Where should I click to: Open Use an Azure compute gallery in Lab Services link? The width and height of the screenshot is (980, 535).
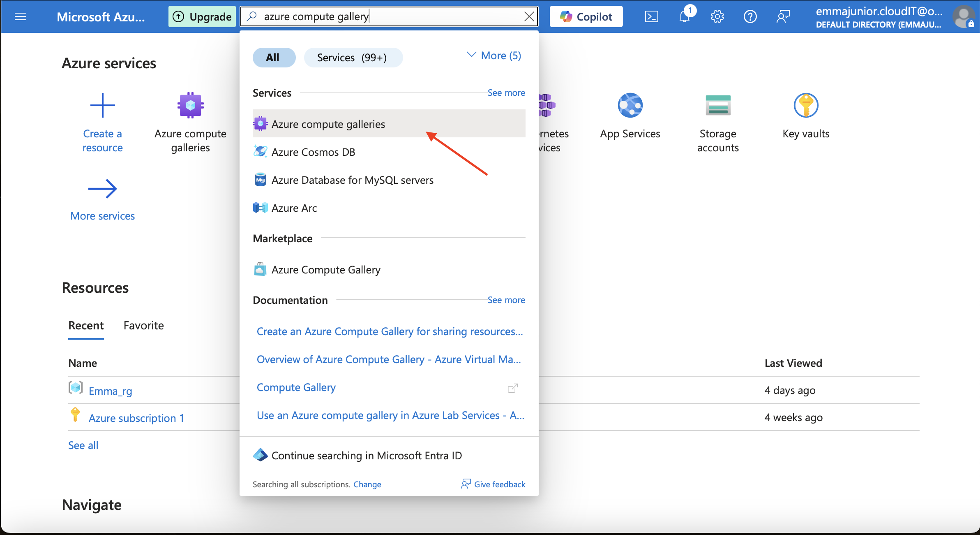(390, 415)
